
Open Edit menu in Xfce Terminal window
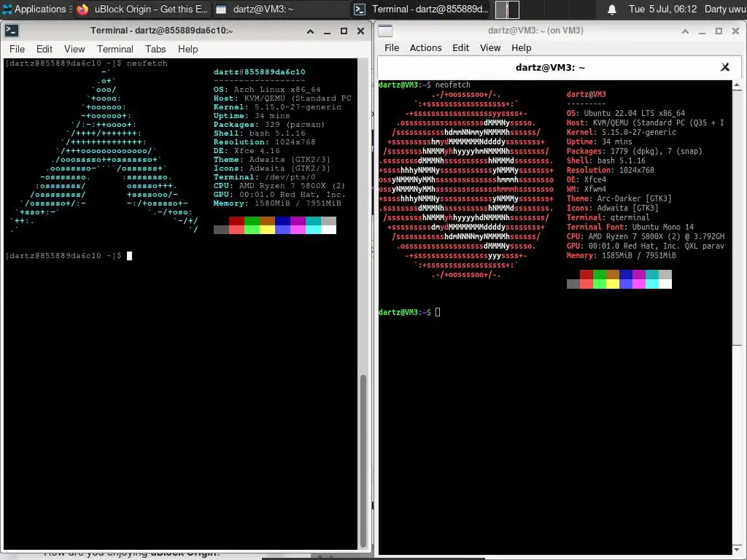pyautogui.click(x=44, y=49)
